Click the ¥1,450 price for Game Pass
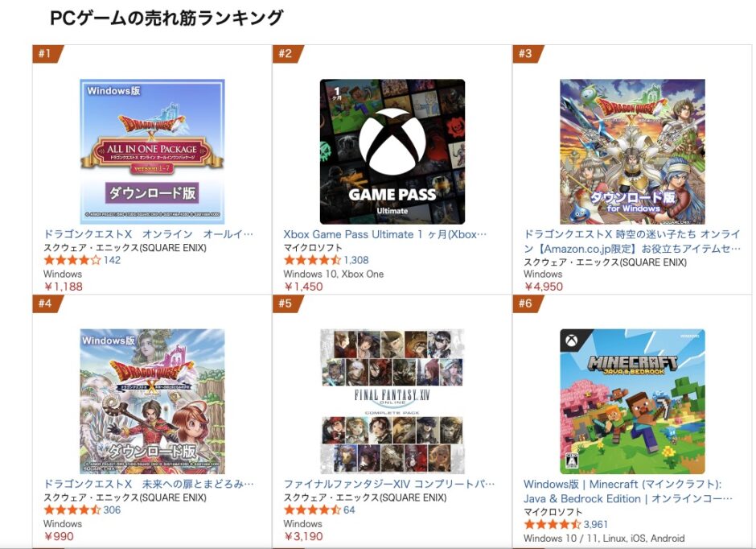The width and height of the screenshot is (756, 549). point(303,287)
